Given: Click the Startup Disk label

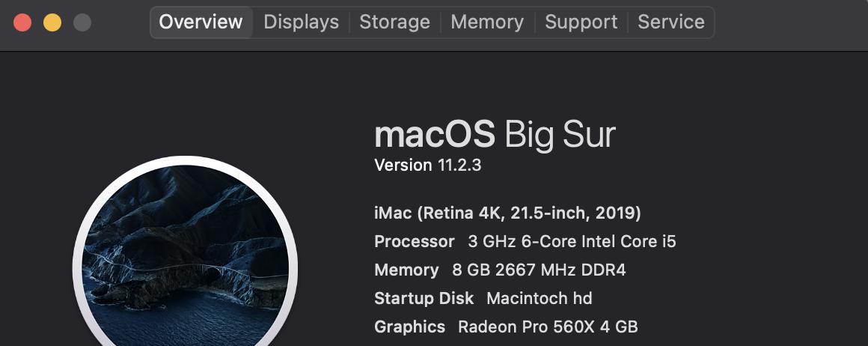Looking at the screenshot, I should pyautogui.click(x=424, y=299).
